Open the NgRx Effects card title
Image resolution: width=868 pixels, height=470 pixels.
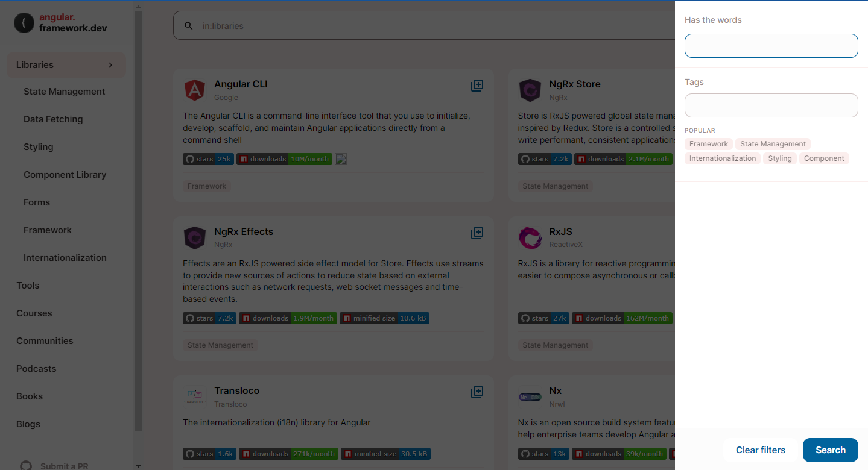click(244, 232)
